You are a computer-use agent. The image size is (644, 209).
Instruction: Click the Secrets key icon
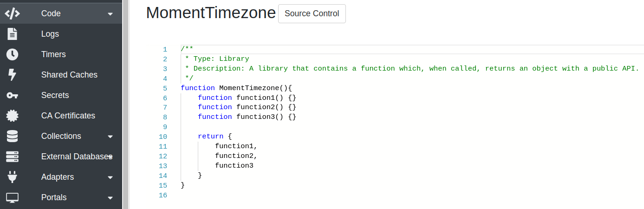click(12, 95)
